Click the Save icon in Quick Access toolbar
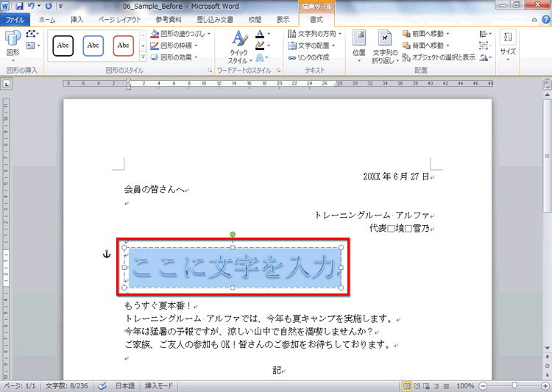Viewport: 552px width, 392px height. (19, 6)
